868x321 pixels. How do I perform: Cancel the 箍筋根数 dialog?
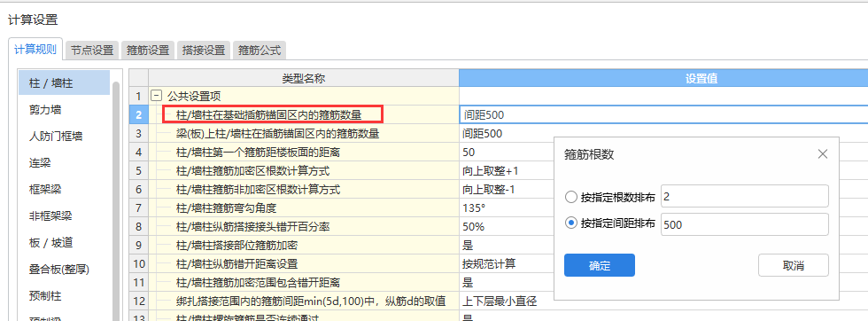coord(794,265)
